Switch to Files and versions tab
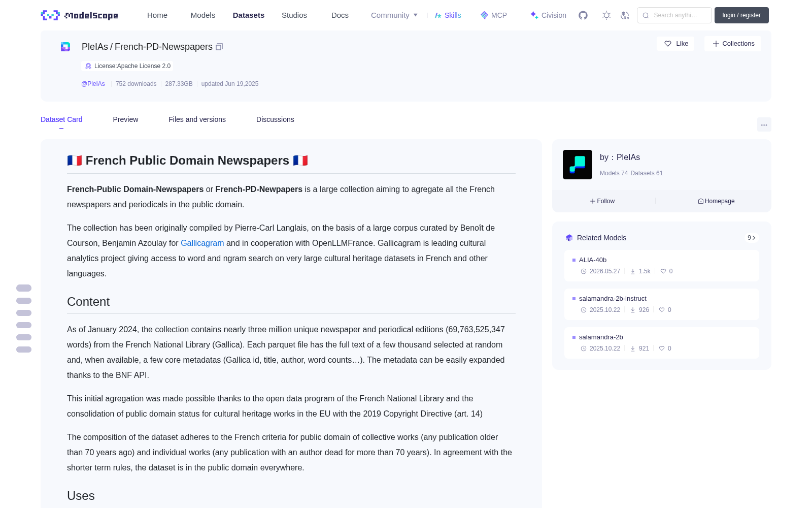Viewport: 812px width, 508px height. 197,119
